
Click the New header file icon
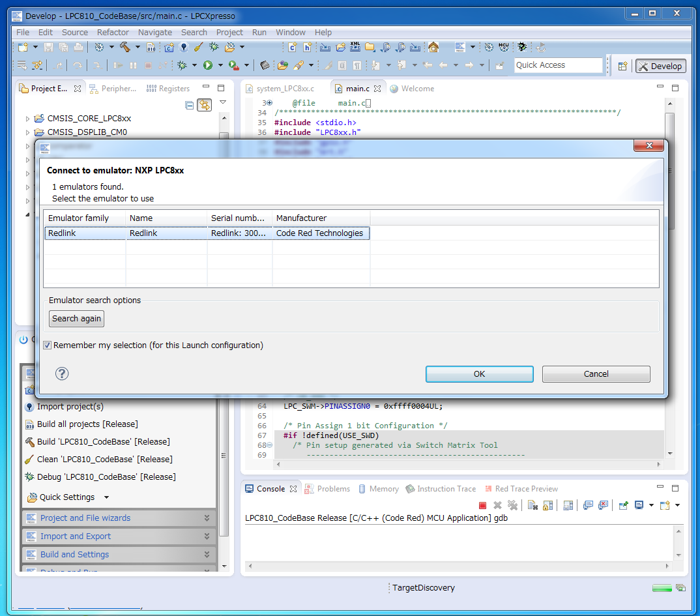point(308,47)
